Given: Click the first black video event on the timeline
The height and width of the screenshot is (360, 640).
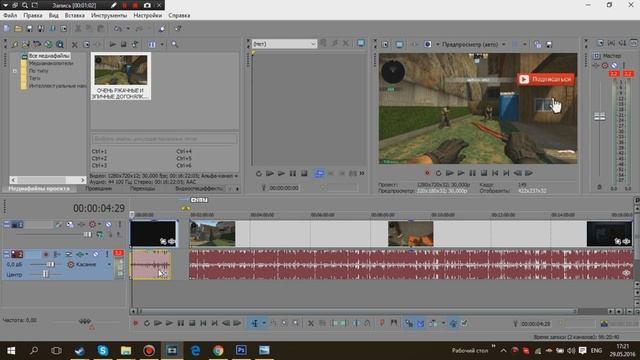Looking at the screenshot, I should point(153,233).
